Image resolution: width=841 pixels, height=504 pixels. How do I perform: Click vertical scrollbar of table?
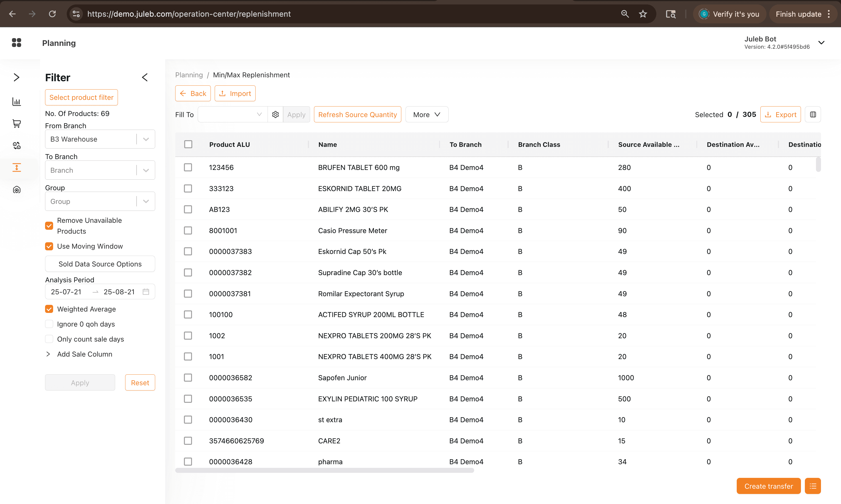[x=818, y=164]
